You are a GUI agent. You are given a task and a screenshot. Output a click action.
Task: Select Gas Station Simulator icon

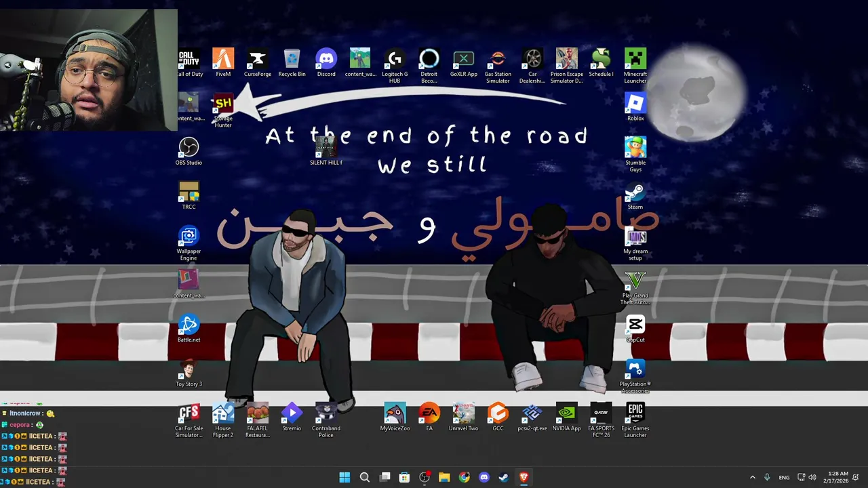(498, 66)
